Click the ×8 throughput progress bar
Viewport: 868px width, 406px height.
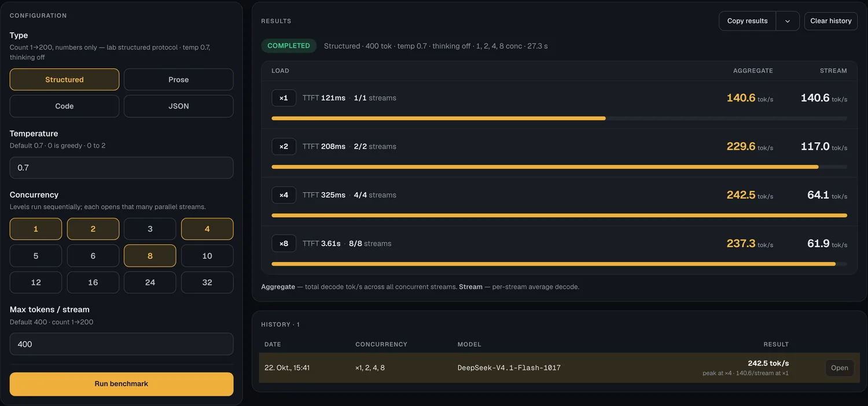(x=559, y=264)
